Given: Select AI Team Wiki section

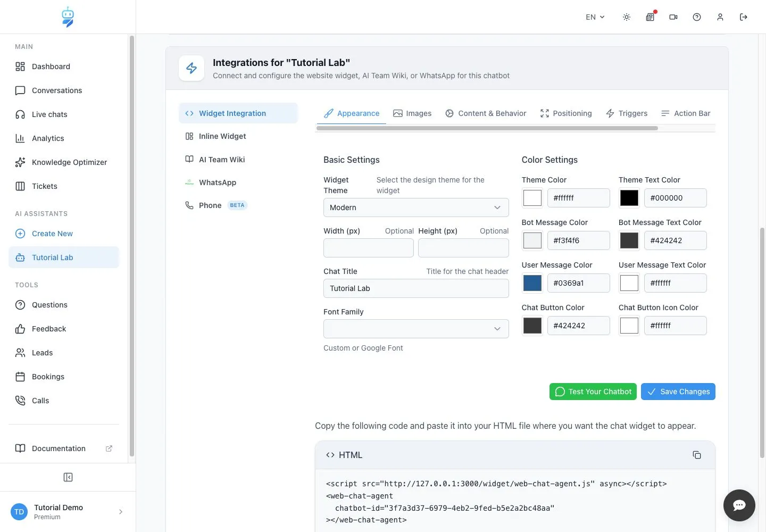Looking at the screenshot, I should coord(238,160).
